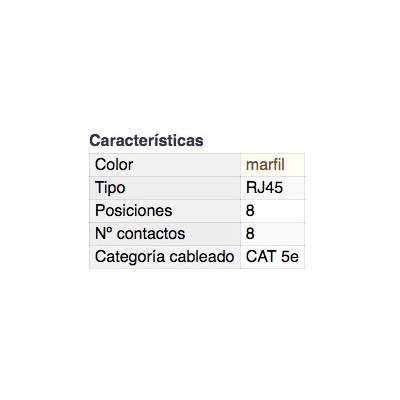Click letter T of Tipo label

pyautogui.click(x=99, y=187)
